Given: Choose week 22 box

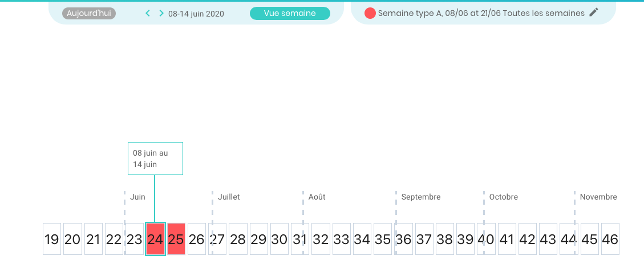Looking at the screenshot, I should [x=114, y=239].
